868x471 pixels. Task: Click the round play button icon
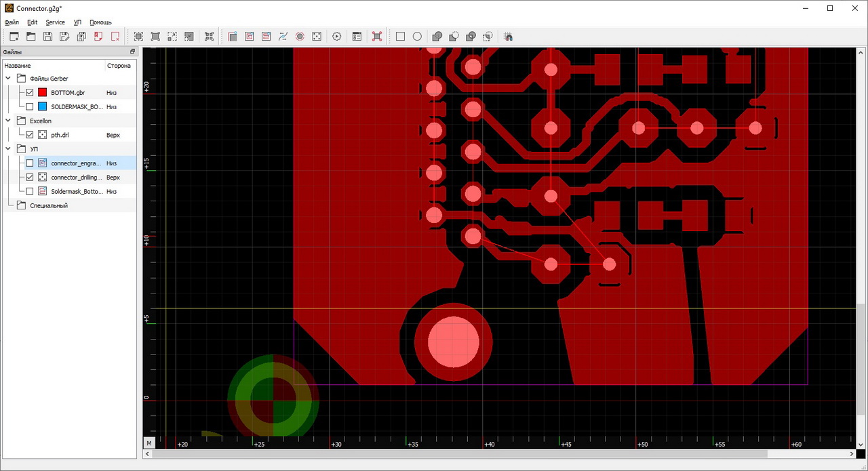tap(337, 37)
